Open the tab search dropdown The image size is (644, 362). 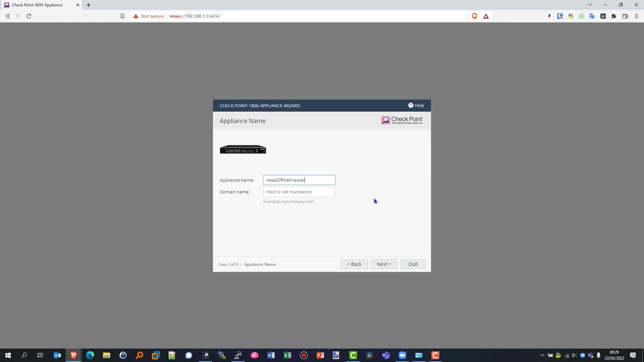pyautogui.click(x=590, y=5)
